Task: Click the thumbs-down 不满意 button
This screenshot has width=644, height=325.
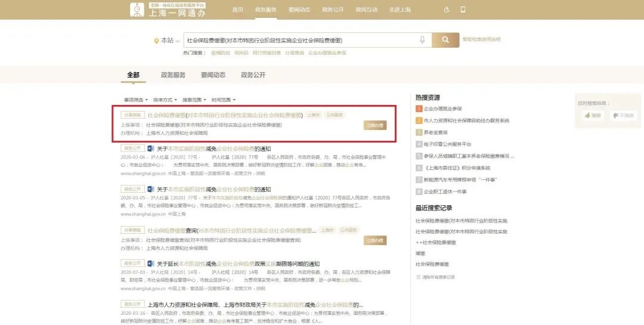Action: point(623,115)
